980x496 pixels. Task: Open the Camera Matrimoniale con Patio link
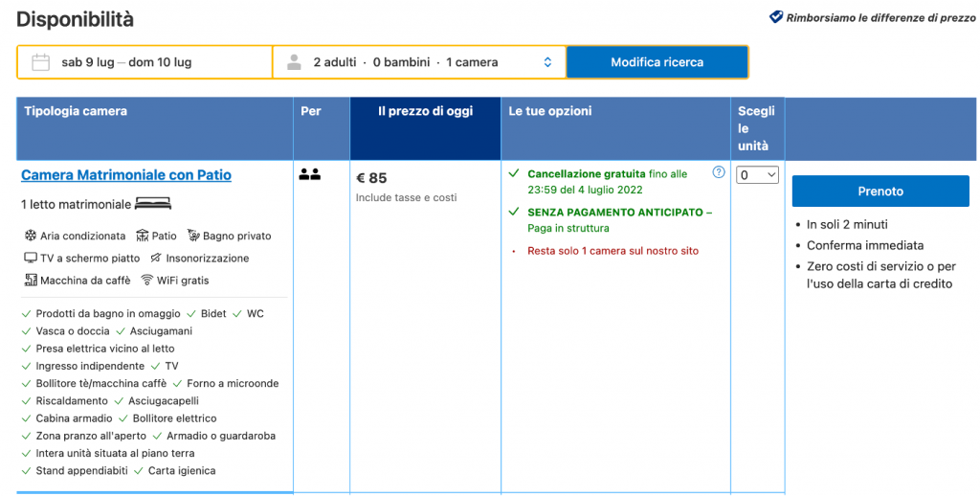coord(126,175)
